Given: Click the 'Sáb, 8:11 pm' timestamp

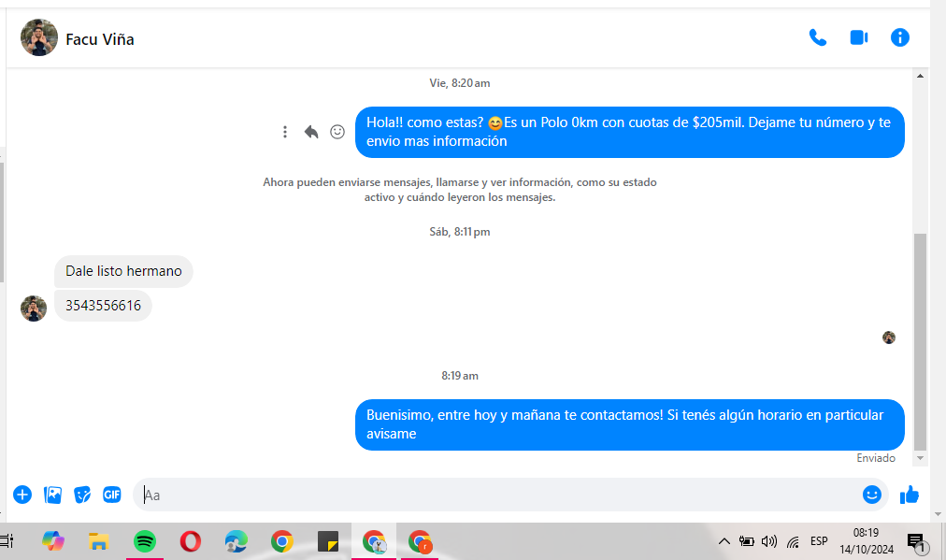Looking at the screenshot, I should [x=460, y=232].
